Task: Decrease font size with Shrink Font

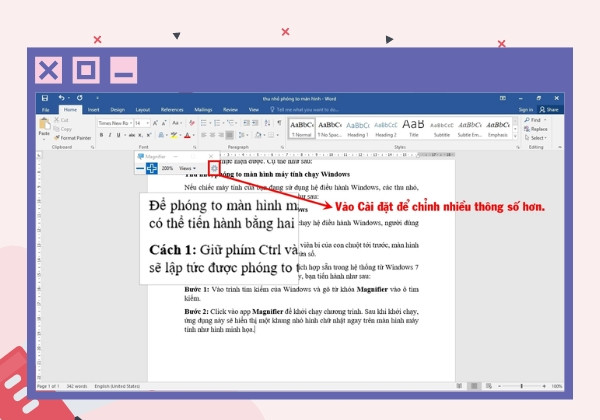Action: pos(164,123)
